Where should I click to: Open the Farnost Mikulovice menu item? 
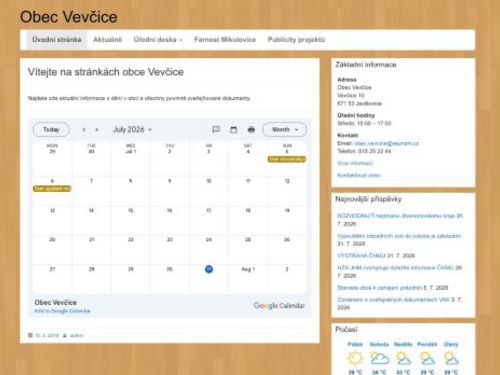pyautogui.click(x=225, y=40)
